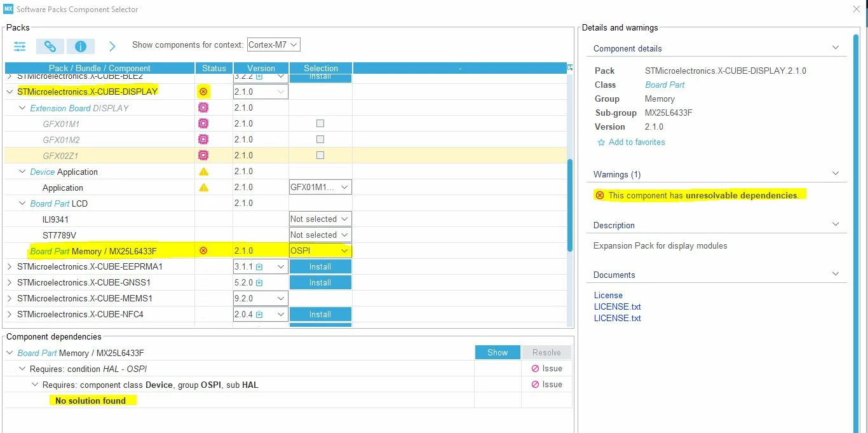Click the Board Part class link in details

pos(665,85)
